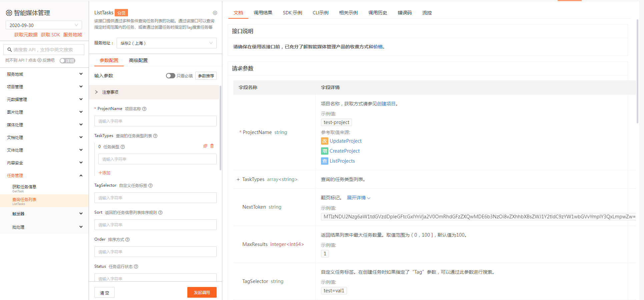Open the 2020-09-30 version dropdown

coord(44,25)
